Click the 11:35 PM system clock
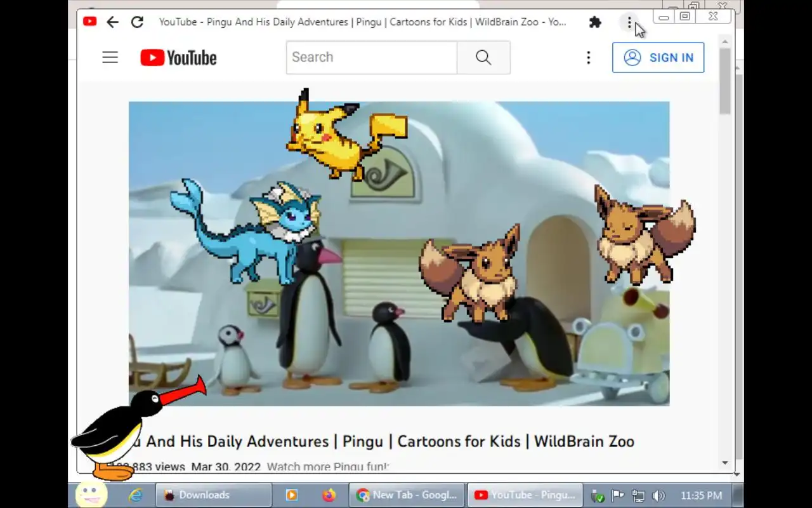Image resolution: width=812 pixels, height=508 pixels. point(701,495)
